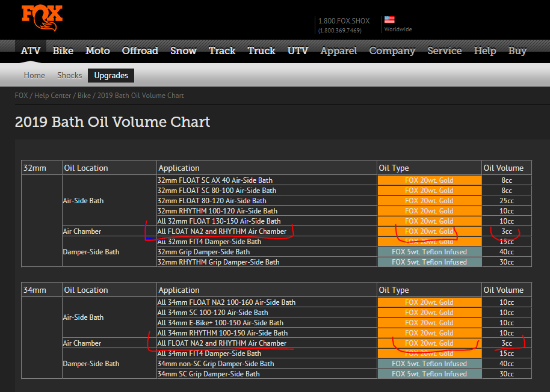Navigate to Truck section
Image resolution: width=550 pixels, height=392 pixels.
pos(261,51)
